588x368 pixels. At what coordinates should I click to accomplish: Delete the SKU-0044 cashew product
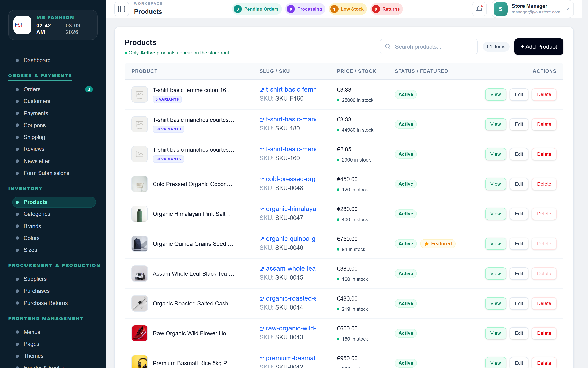coord(544,303)
